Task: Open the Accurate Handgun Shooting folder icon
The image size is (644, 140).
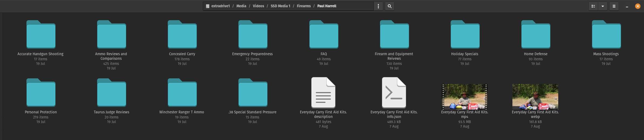Action: point(41,34)
